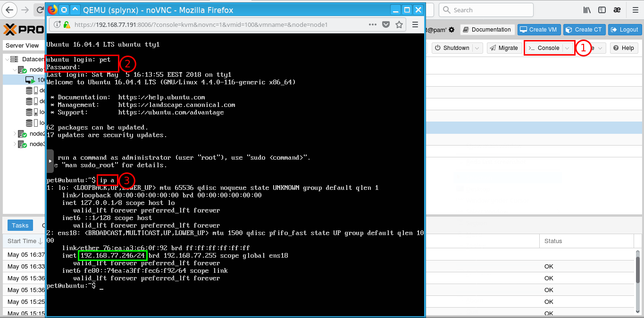This screenshot has width=644, height=318.
Task: Open Console options dropdown arrow
Action: click(x=568, y=48)
